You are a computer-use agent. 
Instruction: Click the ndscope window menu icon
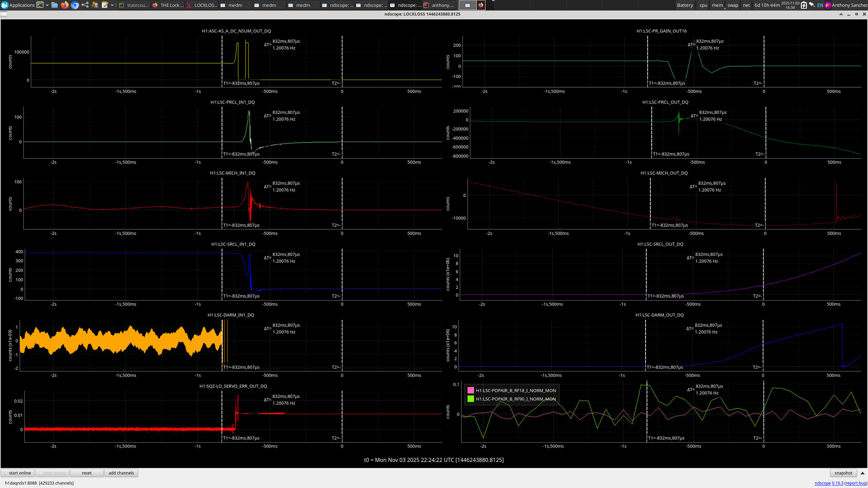(4, 14)
